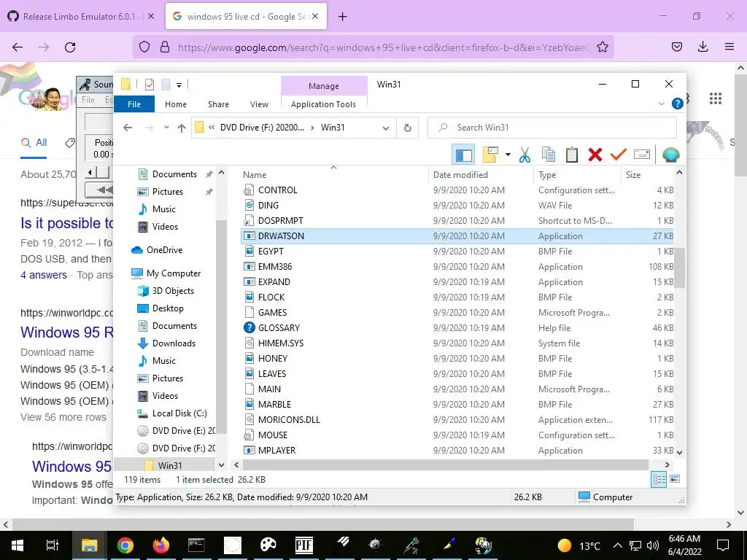Switch to the Share ribbon tab
747x560 pixels.
point(218,104)
